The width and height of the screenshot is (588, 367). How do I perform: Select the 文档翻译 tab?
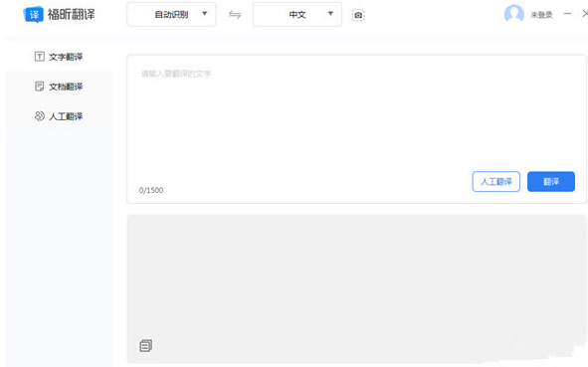click(59, 87)
